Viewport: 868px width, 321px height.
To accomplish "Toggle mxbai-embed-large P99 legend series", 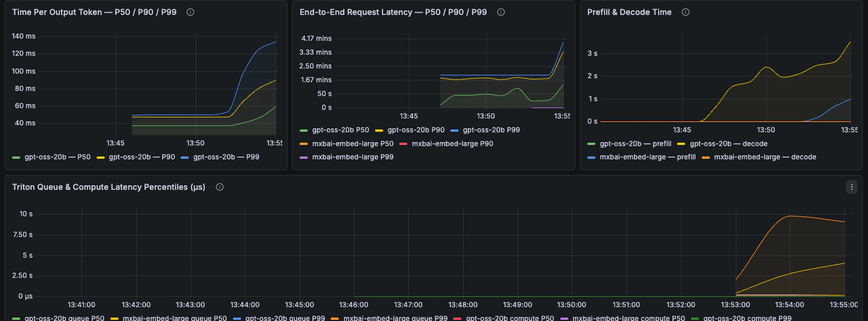I will click(x=353, y=156).
